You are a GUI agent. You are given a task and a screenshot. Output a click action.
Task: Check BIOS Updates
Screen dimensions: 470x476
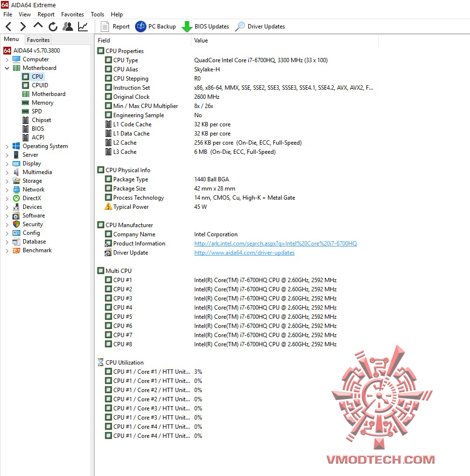click(x=205, y=27)
